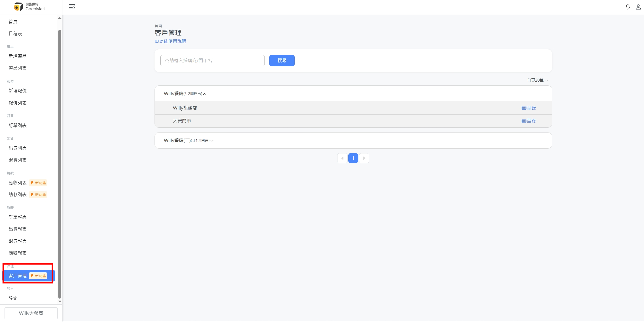Viewport: 644px width, 322px height.
Task: Click the sidebar scroll down arrow
Action: coord(60,301)
